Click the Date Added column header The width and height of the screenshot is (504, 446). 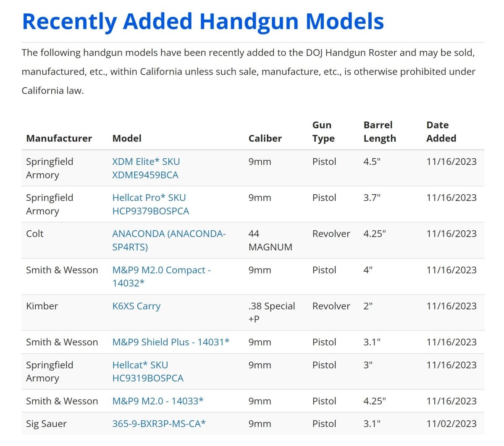click(x=441, y=132)
